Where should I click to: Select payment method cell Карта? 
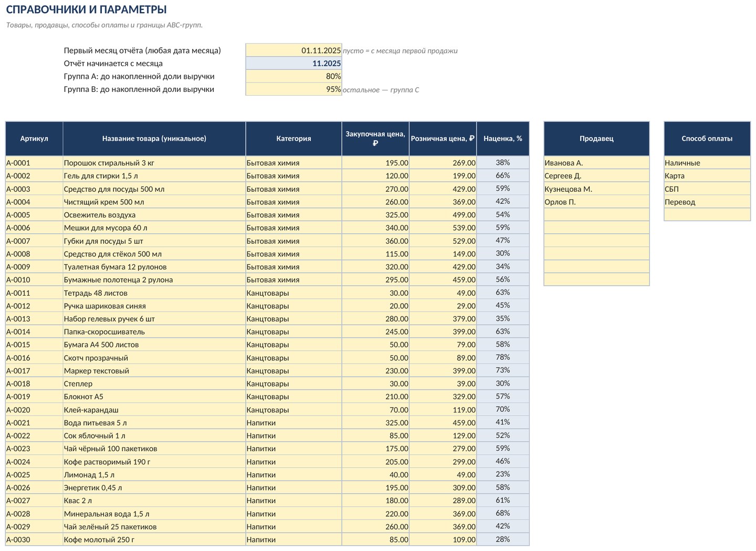pyautogui.click(x=707, y=176)
